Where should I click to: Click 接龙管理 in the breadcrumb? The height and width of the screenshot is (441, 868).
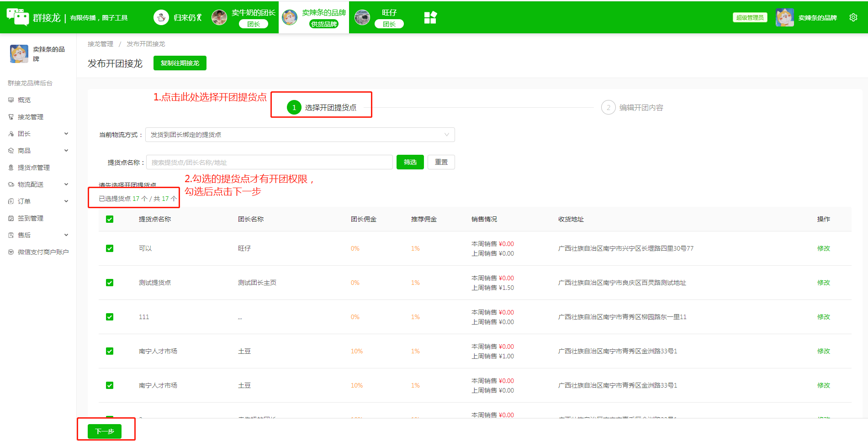(101, 44)
